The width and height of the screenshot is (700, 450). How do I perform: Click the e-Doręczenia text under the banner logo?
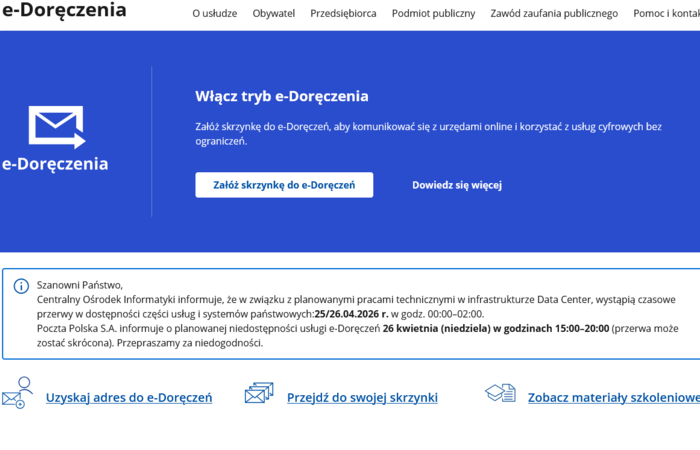click(x=55, y=165)
